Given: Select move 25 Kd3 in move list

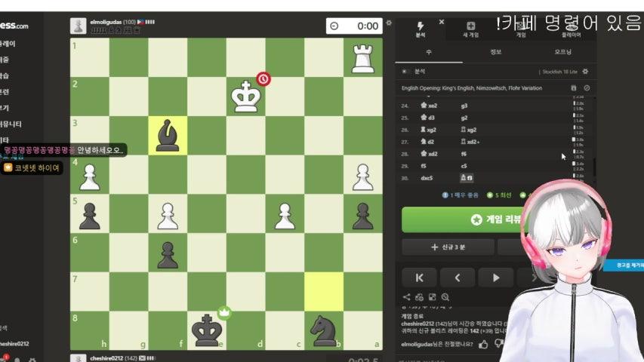Looking at the screenshot, I should pos(427,118).
